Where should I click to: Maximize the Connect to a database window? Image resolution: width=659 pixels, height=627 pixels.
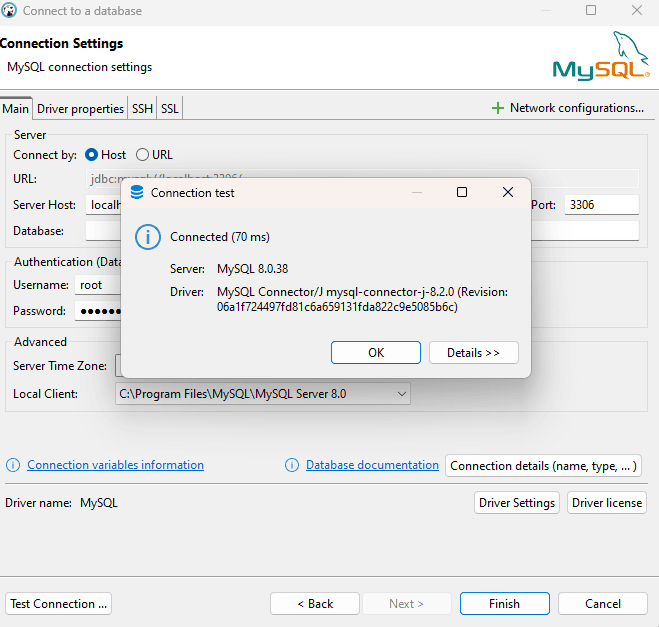(x=591, y=10)
